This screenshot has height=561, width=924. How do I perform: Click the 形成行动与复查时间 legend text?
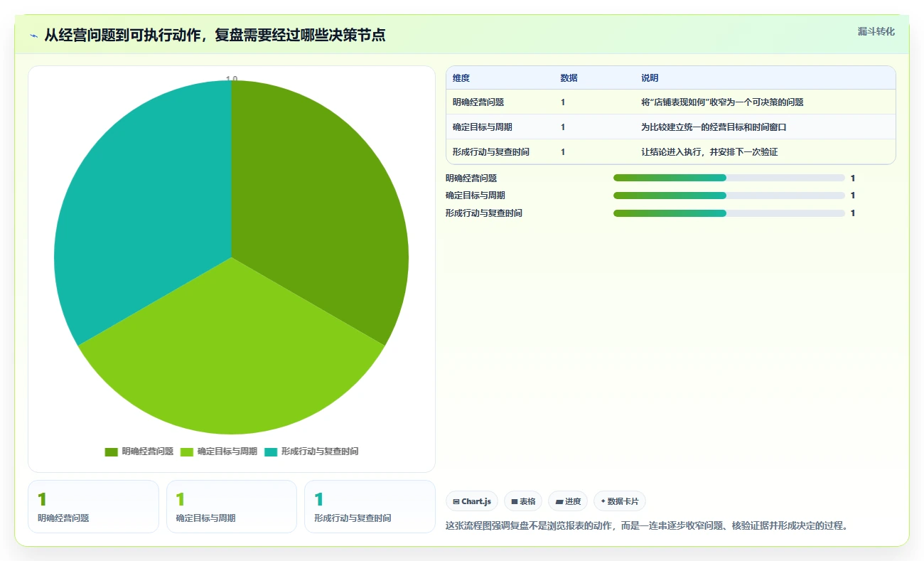[320, 452]
